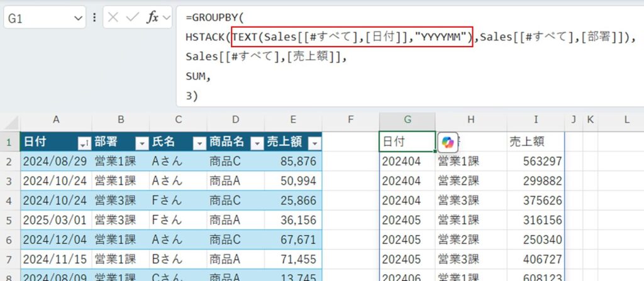Click the three-dot handle beside Name Box

click(95, 17)
